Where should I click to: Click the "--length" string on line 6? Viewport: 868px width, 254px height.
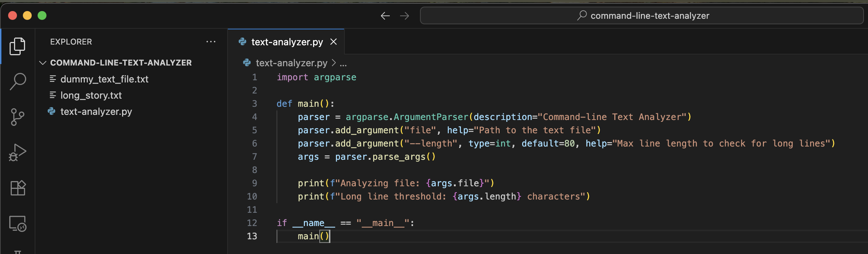[x=431, y=144]
